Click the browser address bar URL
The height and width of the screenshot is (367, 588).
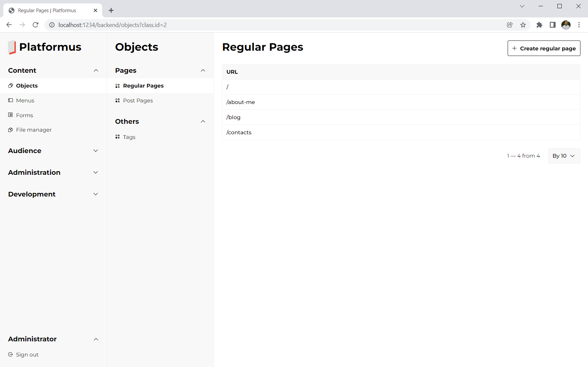[x=113, y=25]
